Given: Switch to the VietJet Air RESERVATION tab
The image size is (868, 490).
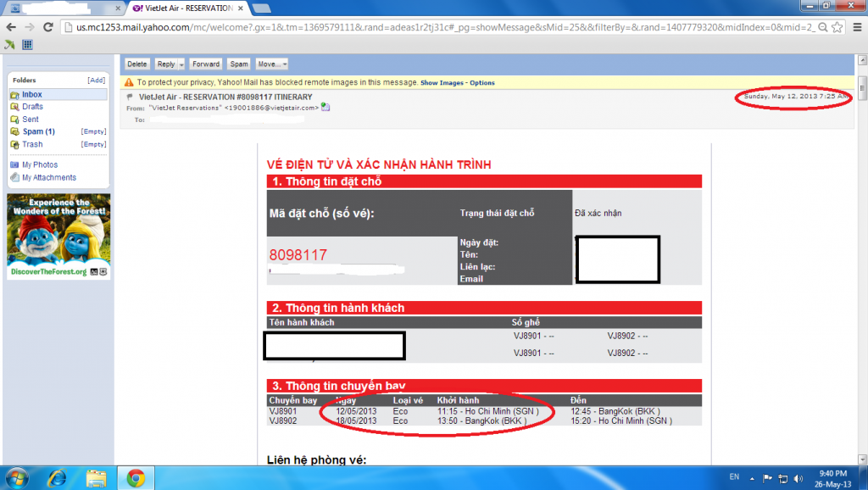Looking at the screenshot, I should 189,8.
